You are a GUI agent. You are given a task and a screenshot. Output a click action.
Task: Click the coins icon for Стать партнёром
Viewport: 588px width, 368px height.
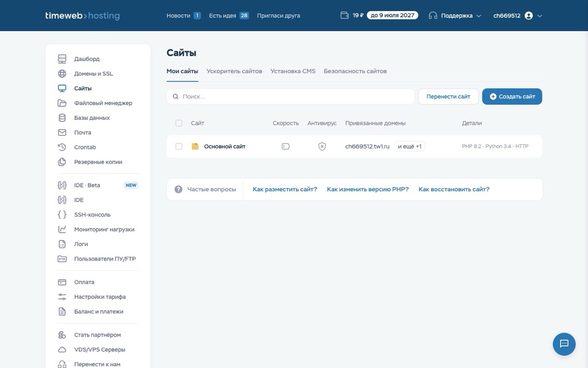(62, 335)
